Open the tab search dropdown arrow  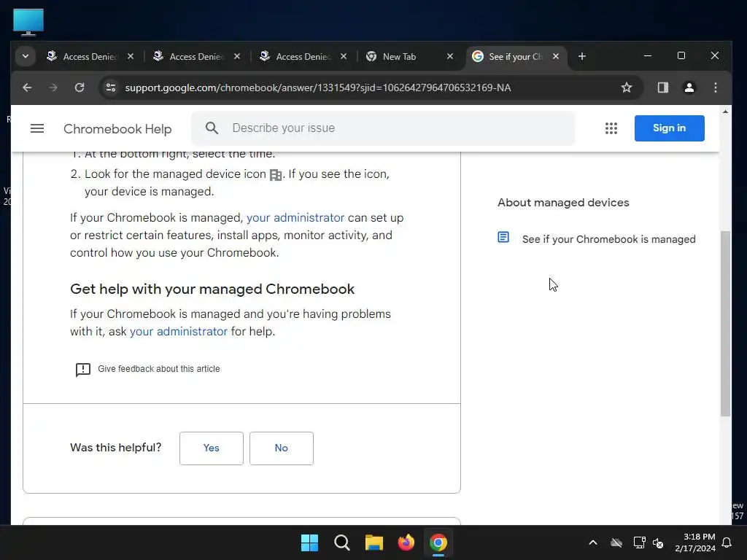point(26,56)
